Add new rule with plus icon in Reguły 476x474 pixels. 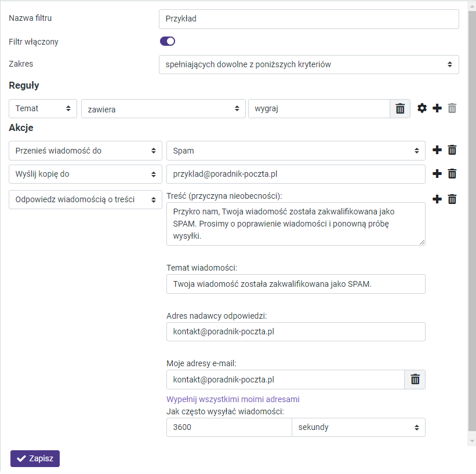point(437,108)
